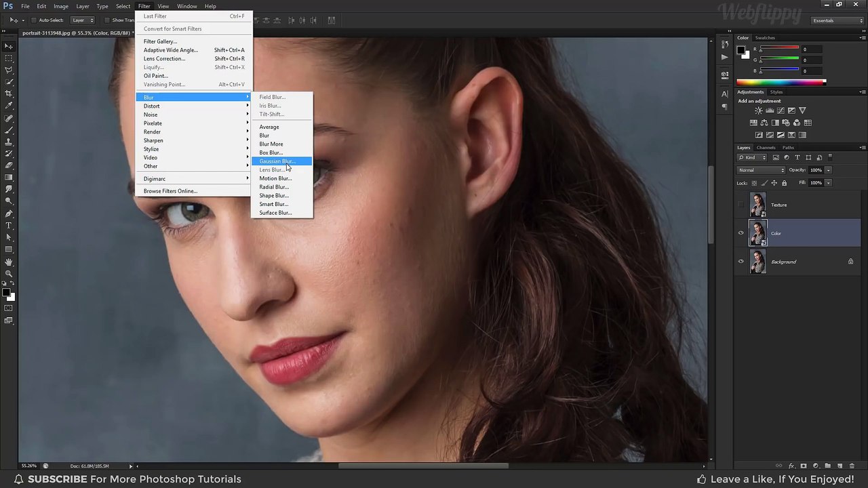Select the Lasso tool
Image resolution: width=868 pixels, height=488 pixels.
pos(9,70)
